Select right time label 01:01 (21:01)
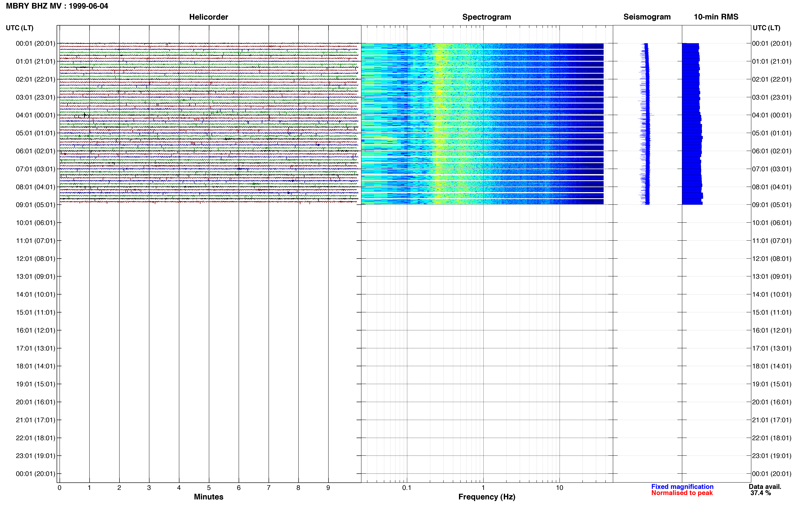Viewport: 812px width, 508px height. tap(772, 61)
